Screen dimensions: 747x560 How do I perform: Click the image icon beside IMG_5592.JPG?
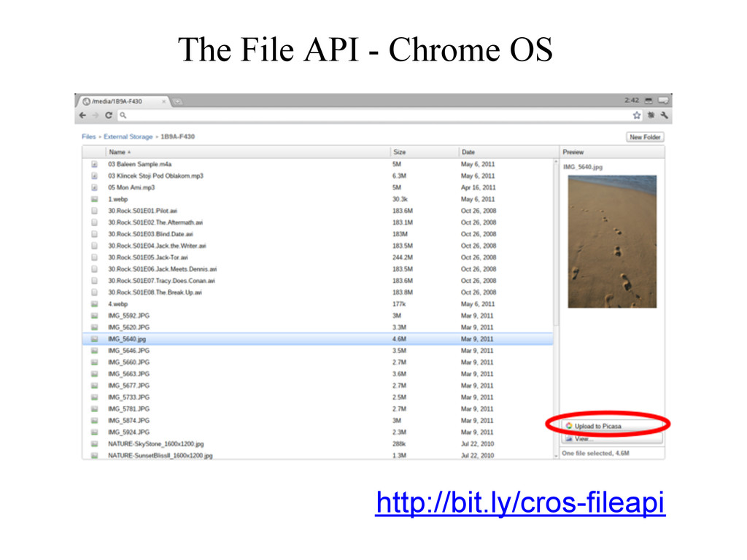(x=94, y=316)
